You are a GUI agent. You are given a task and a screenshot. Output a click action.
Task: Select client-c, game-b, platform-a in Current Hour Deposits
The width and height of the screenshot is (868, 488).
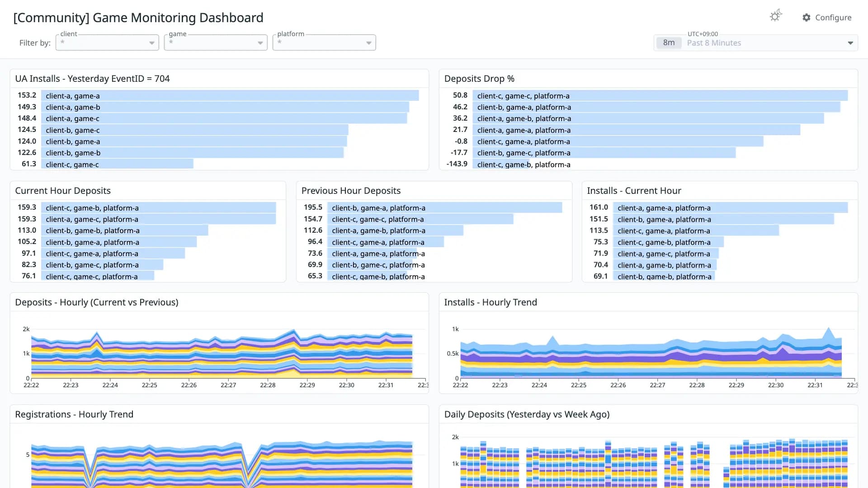(x=158, y=207)
